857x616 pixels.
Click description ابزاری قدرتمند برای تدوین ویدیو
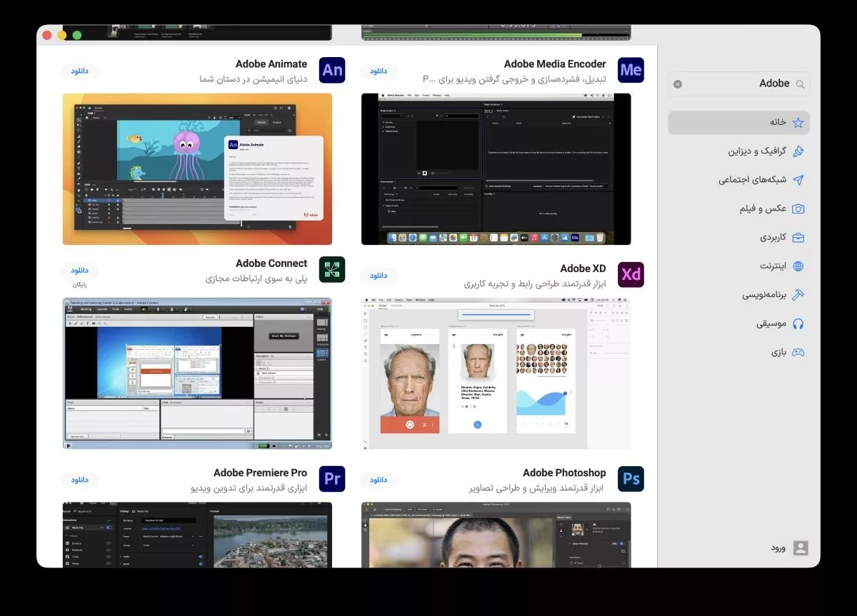tap(249, 488)
